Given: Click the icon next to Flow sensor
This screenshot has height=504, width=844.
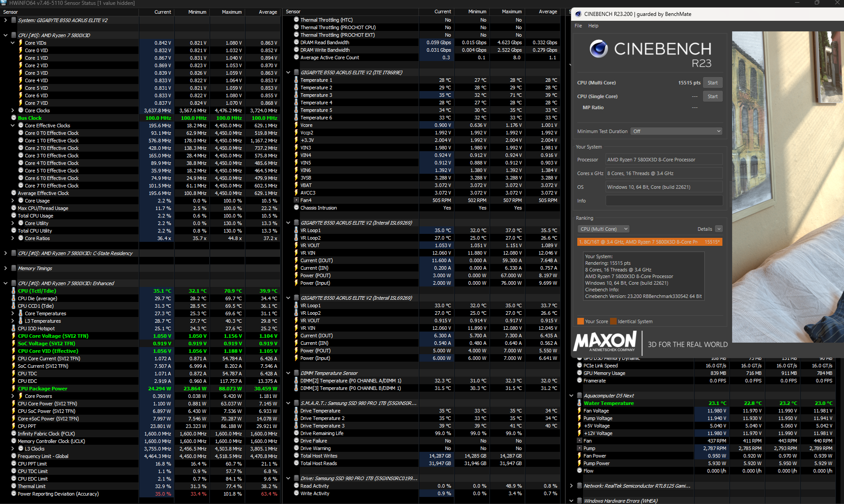Looking at the screenshot, I should click(579, 471).
